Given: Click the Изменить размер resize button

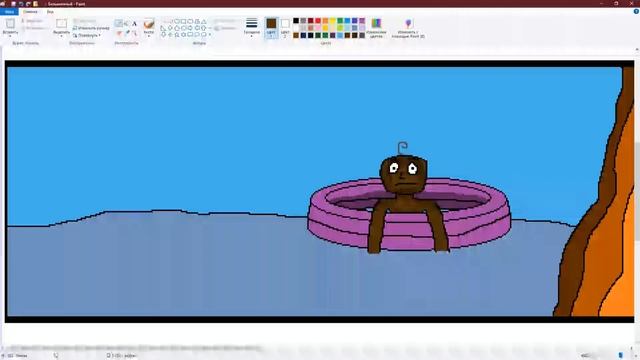Looking at the screenshot, I should (91, 28).
